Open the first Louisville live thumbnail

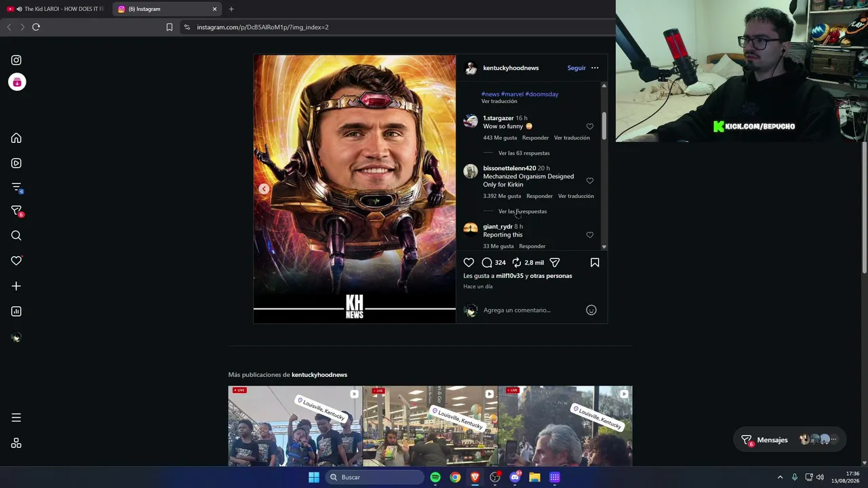point(295,426)
